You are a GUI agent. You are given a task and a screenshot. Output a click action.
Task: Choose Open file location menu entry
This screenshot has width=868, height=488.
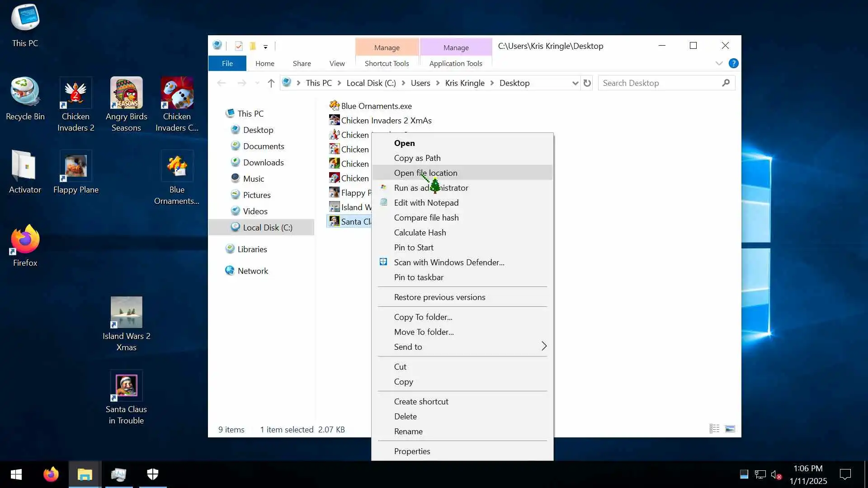point(425,173)
